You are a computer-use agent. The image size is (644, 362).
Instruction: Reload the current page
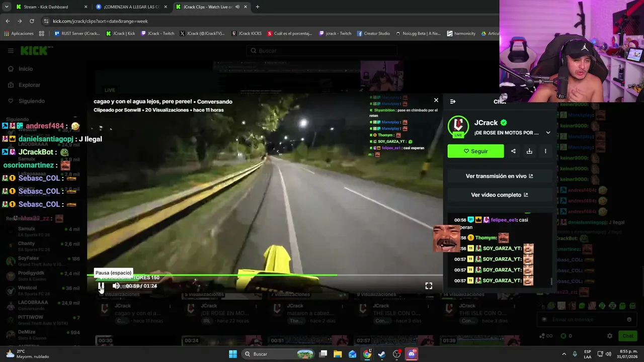click(32, 21)
